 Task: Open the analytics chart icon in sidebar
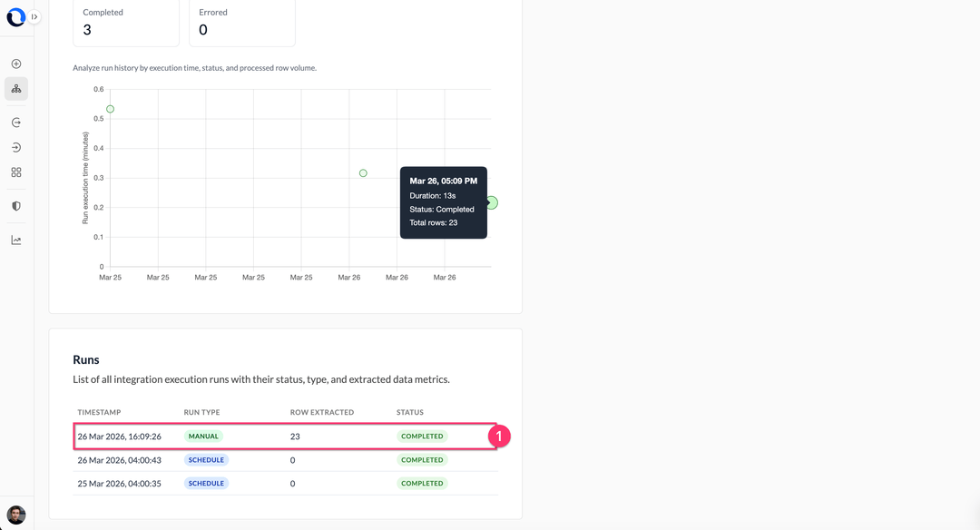tap(15, 239)
